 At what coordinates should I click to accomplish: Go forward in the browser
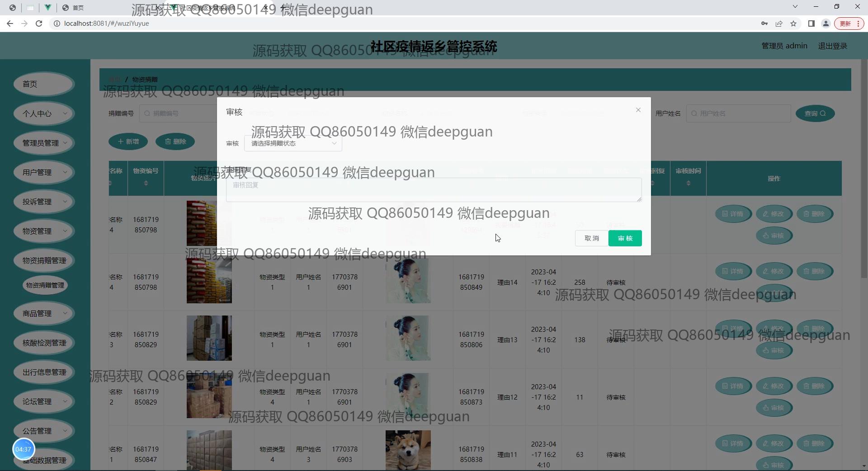[x=24, y=24]
